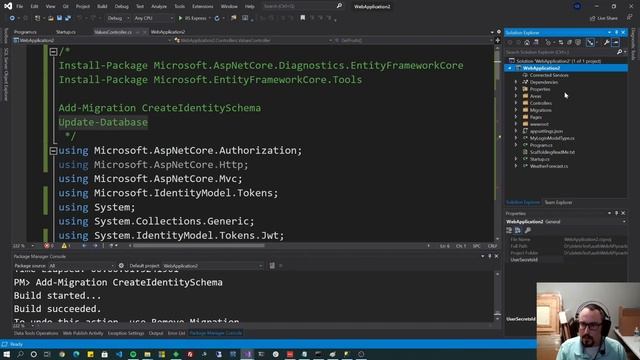Switch to the Program.cs editor tab

tap(25, 32)
